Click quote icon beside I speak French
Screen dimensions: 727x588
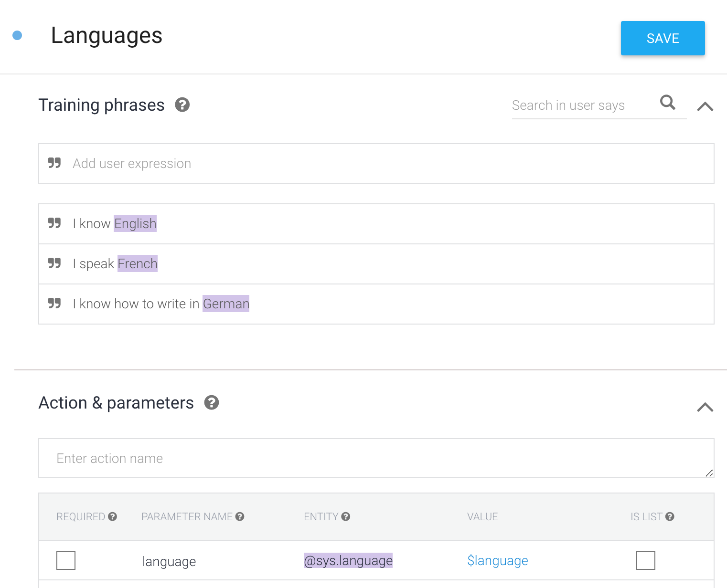54,263
